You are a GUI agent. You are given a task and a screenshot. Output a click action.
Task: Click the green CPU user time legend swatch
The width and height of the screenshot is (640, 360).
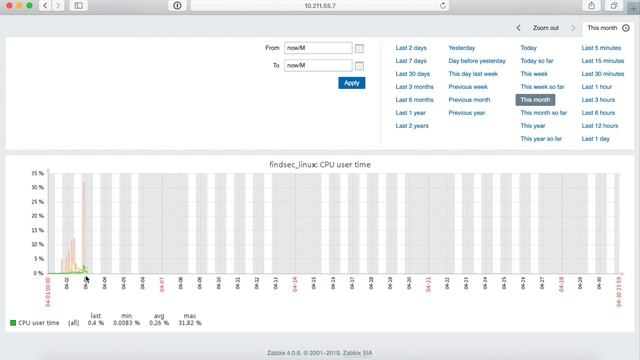point(13,323)
